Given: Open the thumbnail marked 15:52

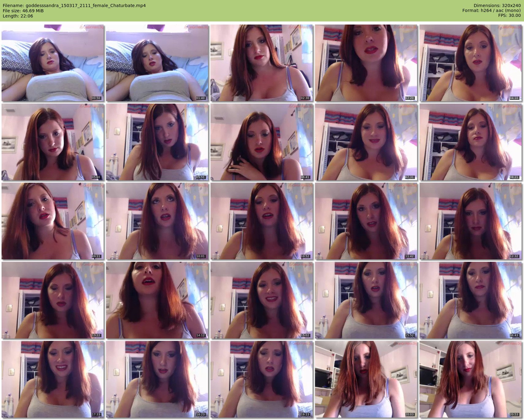Looking at the screenshot, I should (x=366, y=300).
